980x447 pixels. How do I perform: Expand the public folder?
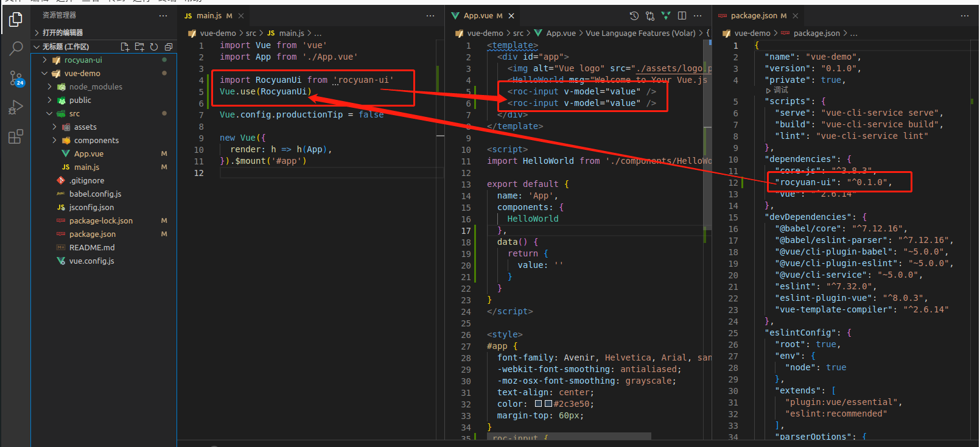(103, 100)
